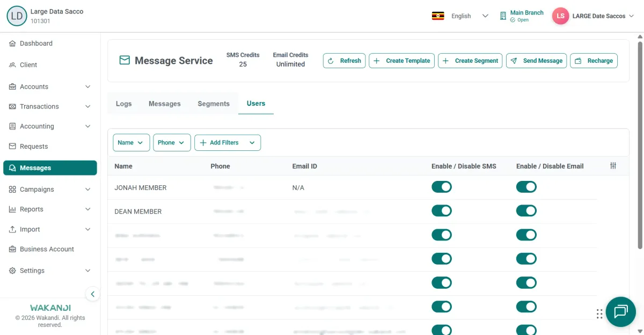This screenshot has height=335, width=644.
Task: Click the Create Segment button
Action: 471,61
